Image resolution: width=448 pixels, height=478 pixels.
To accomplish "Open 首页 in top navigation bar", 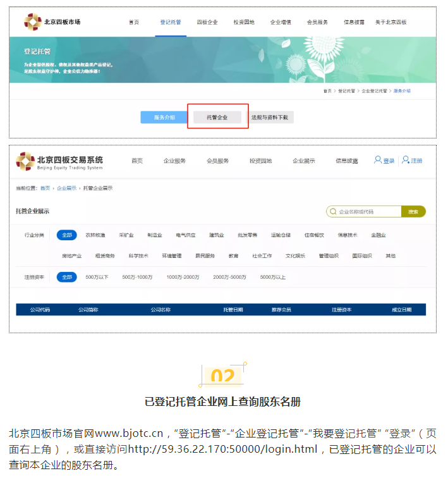I will [x=134, y=22].
